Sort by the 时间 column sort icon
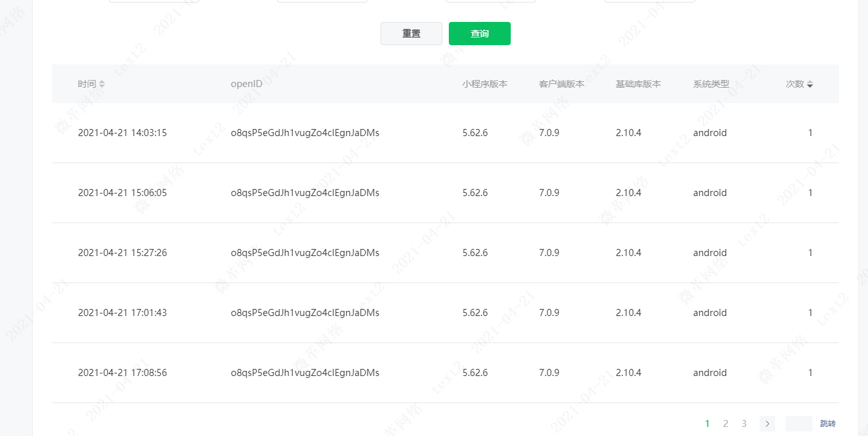868x436 pixels. pyautogui.click(x=102, y=84)
